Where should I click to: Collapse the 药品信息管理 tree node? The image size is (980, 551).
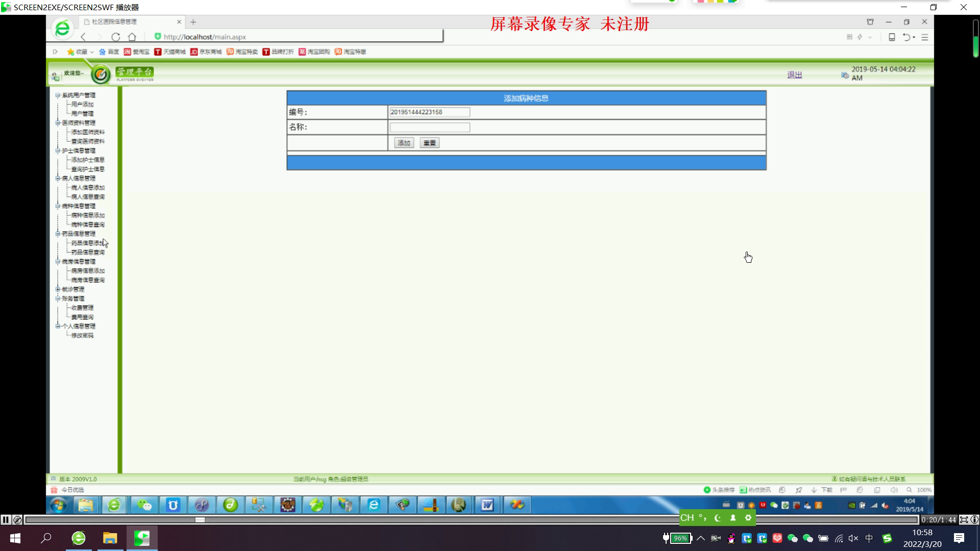58,234
